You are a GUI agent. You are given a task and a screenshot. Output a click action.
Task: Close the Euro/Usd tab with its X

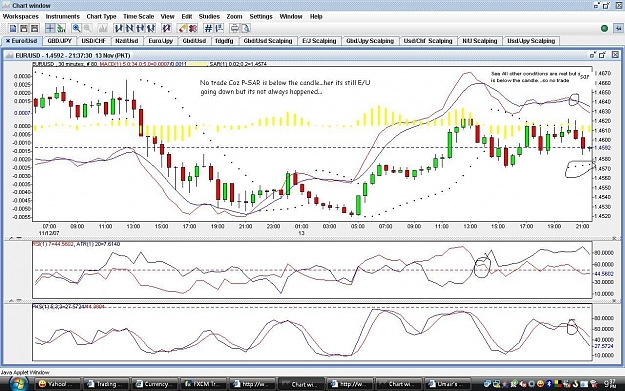click(8, 41)
